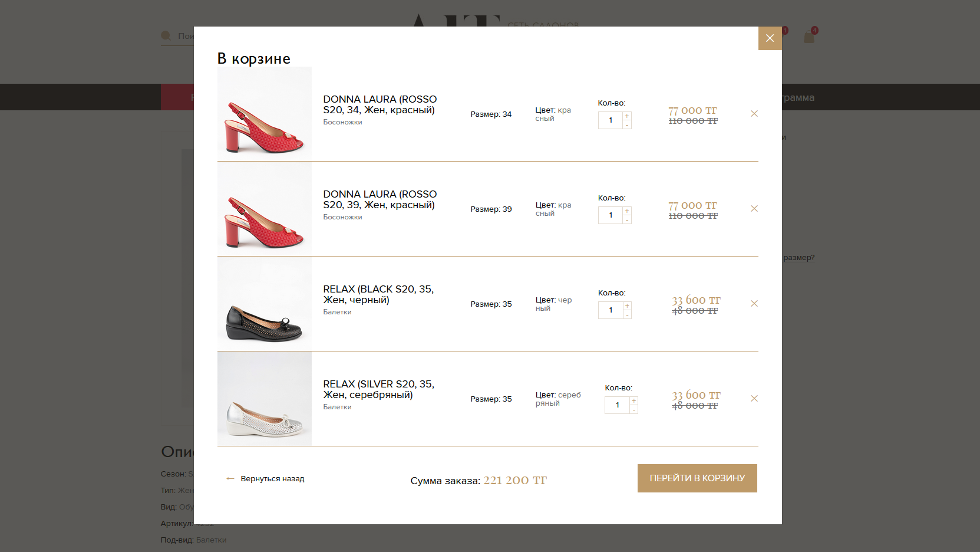Click '77 000 тг' price of size 34 item
The height and width of the screenshot is (552, 980).
[692, 110]
